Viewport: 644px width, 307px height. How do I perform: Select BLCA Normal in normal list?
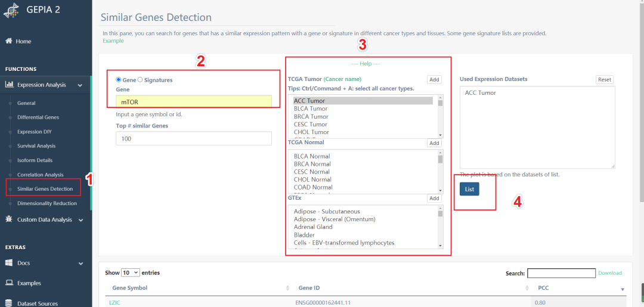pos(363,156)
